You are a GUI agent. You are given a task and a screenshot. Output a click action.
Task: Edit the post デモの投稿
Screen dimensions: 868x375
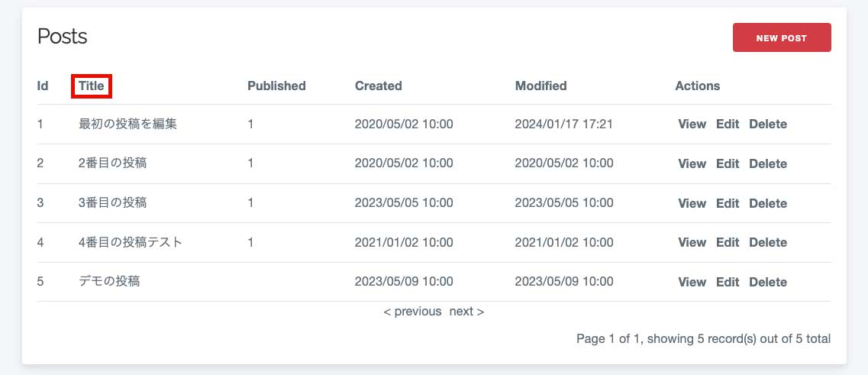pos(728,282)
